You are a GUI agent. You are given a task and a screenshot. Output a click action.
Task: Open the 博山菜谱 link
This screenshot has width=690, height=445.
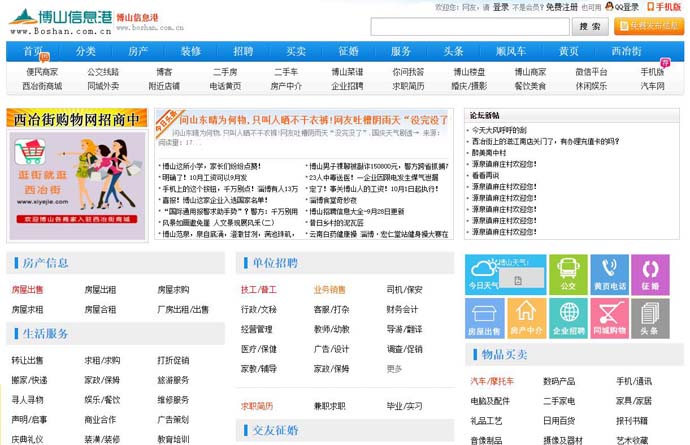coord(347,72)
